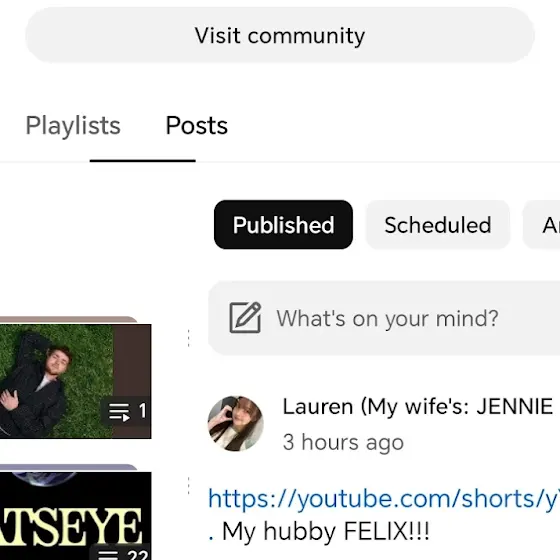Click the playlist count icon showing 1
The height and width of the screenshot is (560, 560).
[127, 411]
